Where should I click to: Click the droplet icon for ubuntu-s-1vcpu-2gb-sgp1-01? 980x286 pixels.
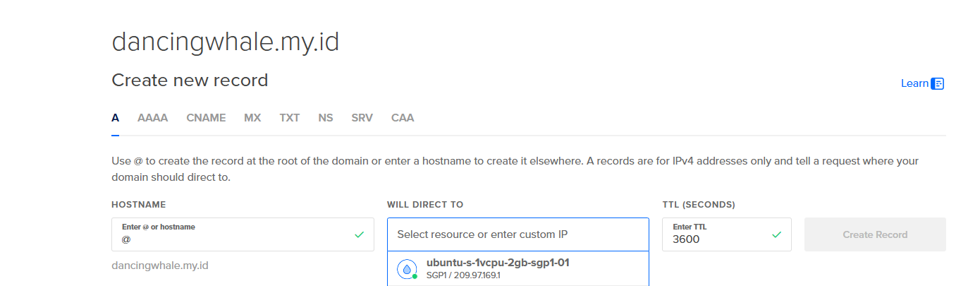coord(406,269)
